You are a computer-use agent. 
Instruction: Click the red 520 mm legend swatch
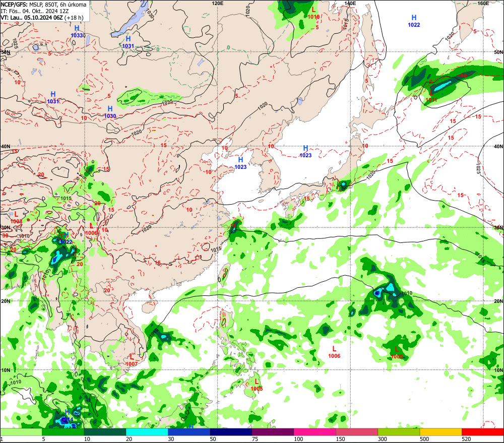pos(483,432)
